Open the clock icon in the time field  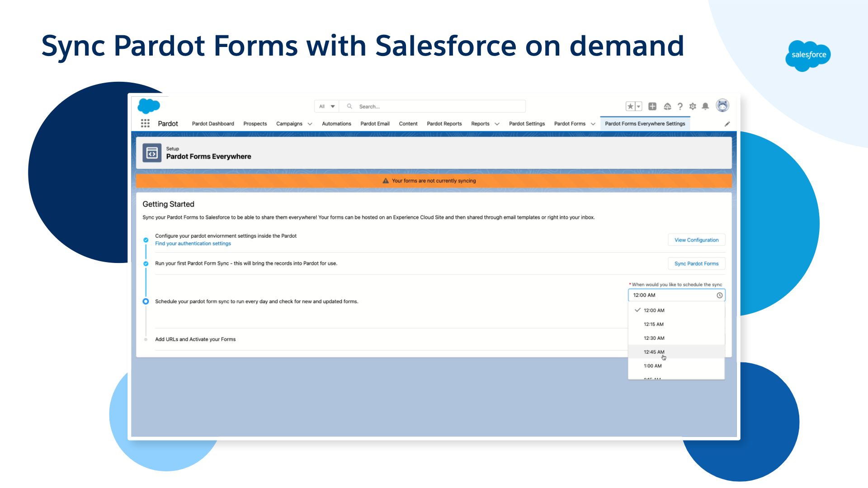720,295
